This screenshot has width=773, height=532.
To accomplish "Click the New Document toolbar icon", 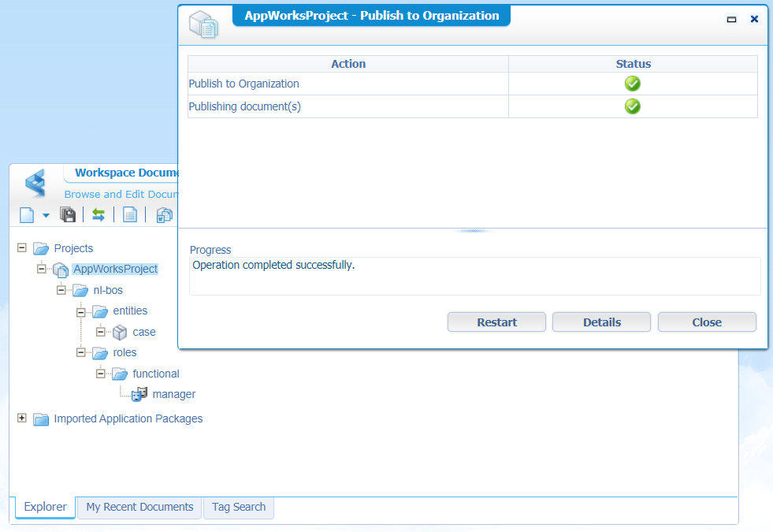I will point(27,214).
